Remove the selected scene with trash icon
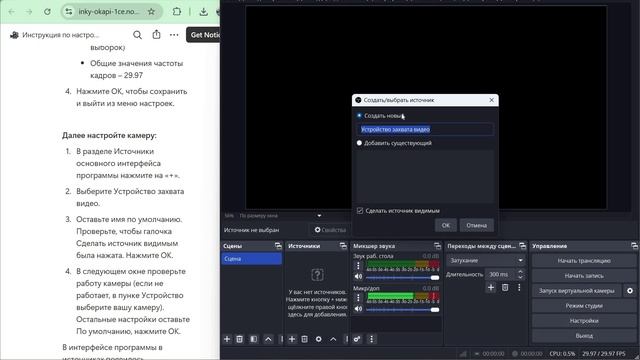The image size is (640, 360). 240,339
